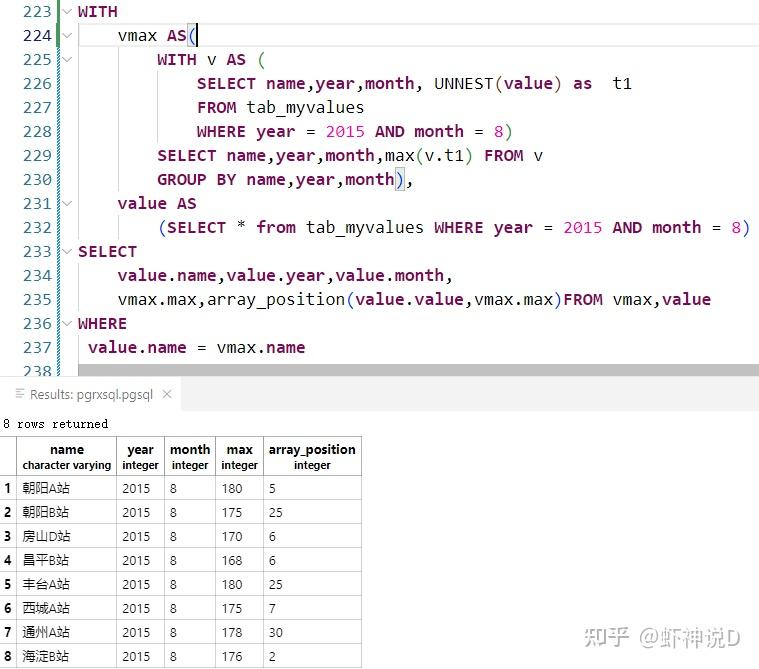
Task: Sort by the name column header
Action: (x=67, y=456)
